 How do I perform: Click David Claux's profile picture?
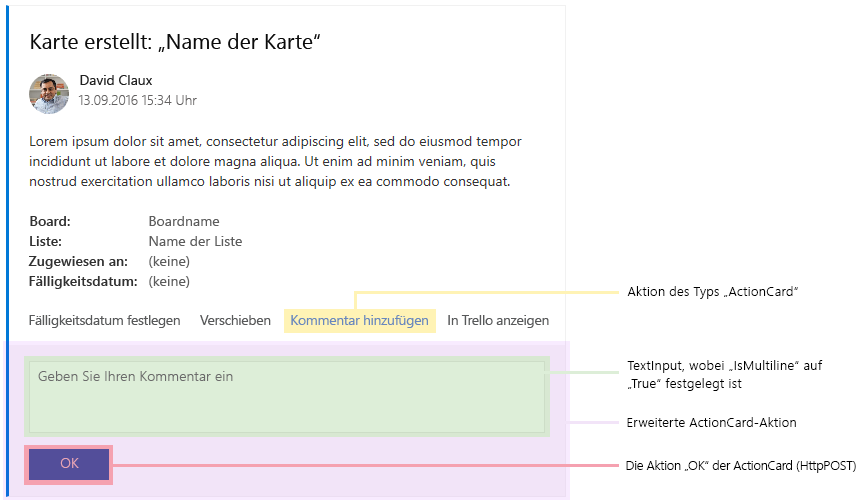49,92
